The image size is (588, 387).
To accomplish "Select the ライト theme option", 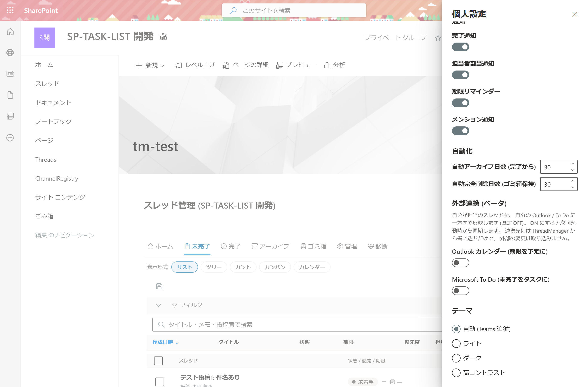I will [x=456, y=344].
